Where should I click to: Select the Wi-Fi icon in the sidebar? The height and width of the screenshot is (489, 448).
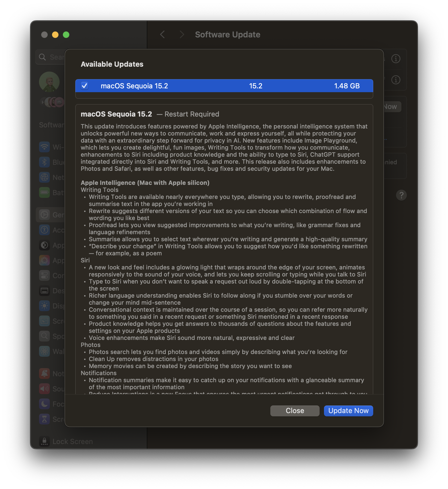44,147
